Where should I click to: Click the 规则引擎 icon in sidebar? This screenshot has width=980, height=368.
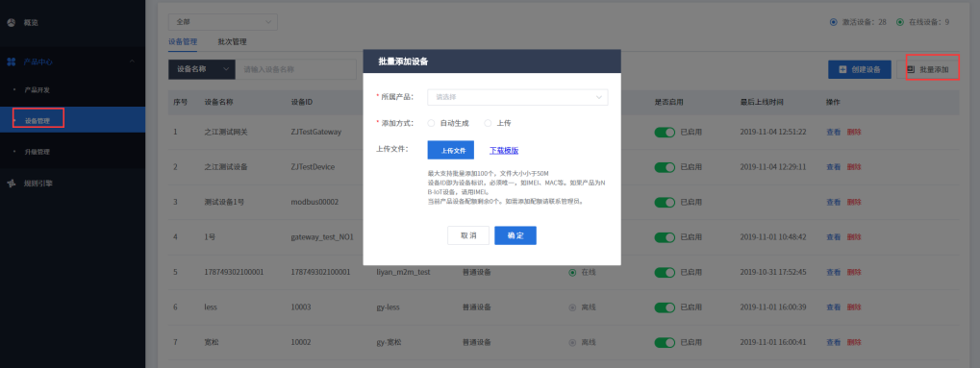(11, 184)
